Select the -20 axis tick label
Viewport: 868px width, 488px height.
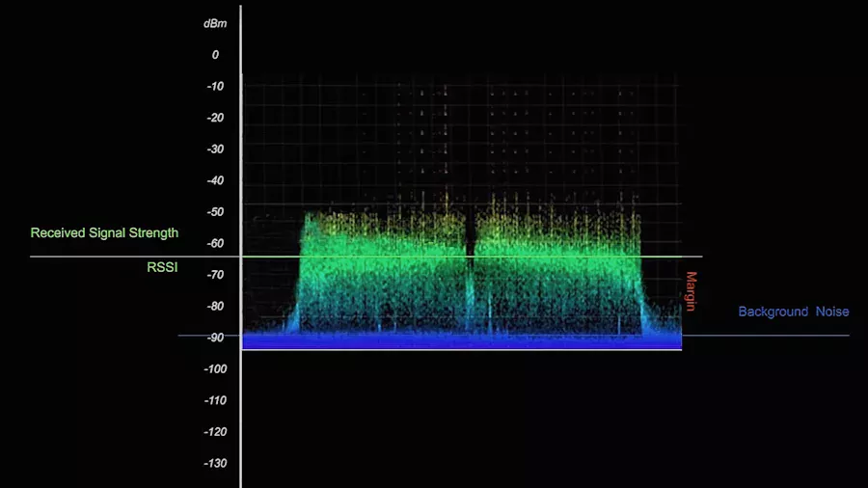point(215,118)
